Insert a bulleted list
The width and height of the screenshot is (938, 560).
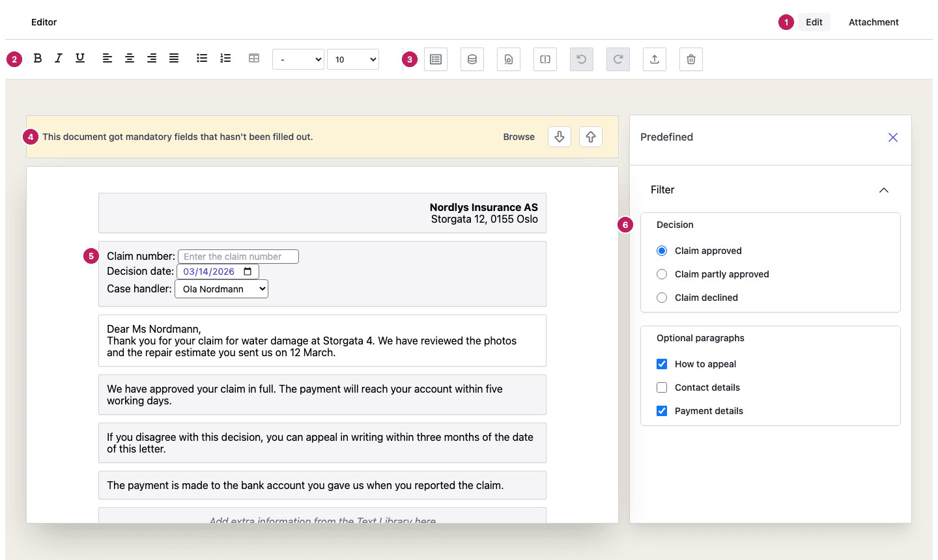202,59
